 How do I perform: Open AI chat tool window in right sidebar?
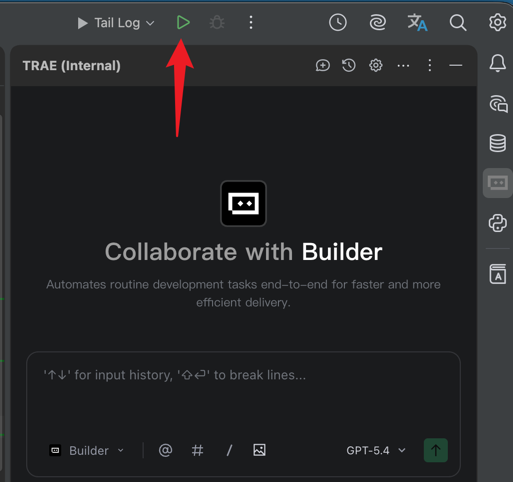[498, 104]
